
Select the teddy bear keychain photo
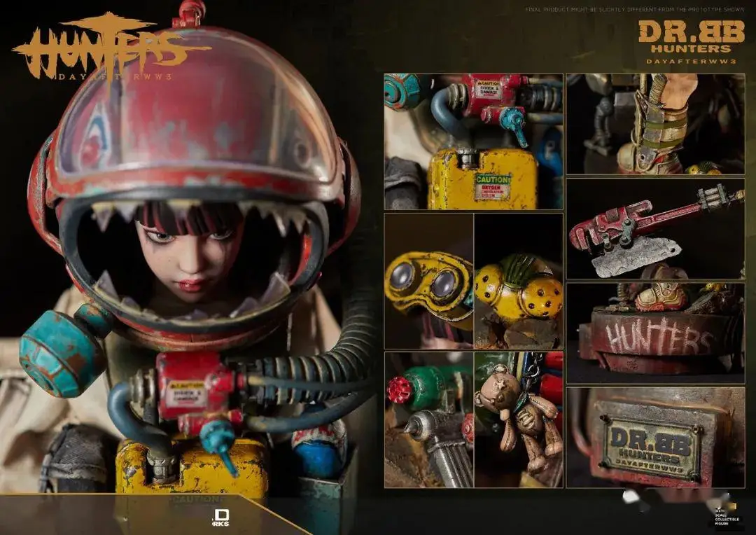(x=519, y=419)
